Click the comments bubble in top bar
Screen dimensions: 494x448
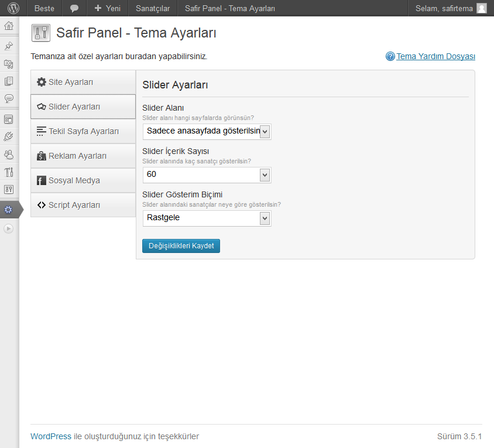[74, 8]
